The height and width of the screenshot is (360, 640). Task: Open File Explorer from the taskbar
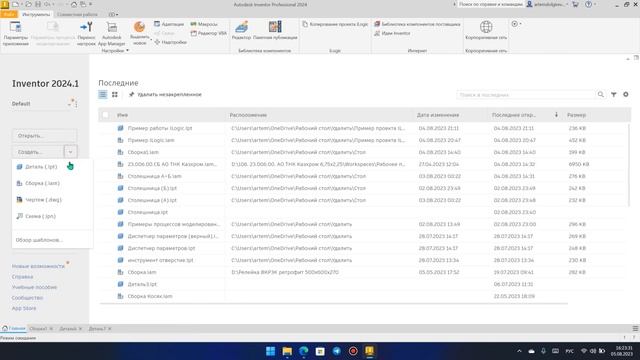tap(287, 351)
